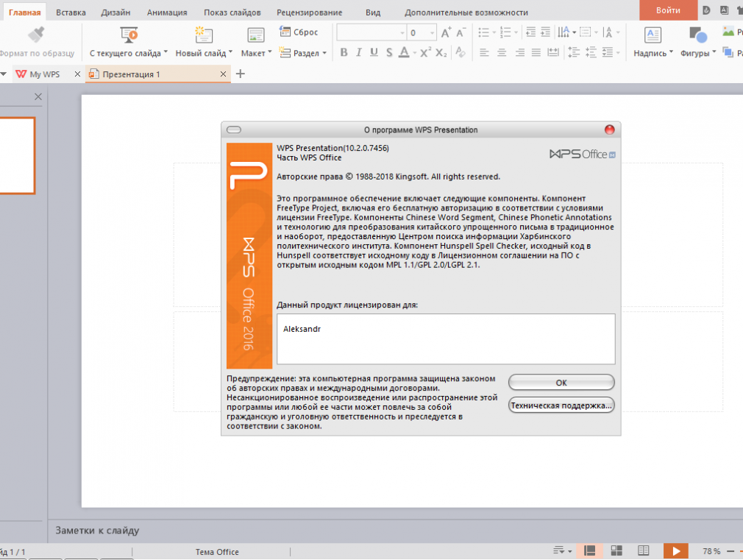This screenshot has height=560, width=743.
Task: Toggle italic formatting
Action: click(x=359, y=52)
